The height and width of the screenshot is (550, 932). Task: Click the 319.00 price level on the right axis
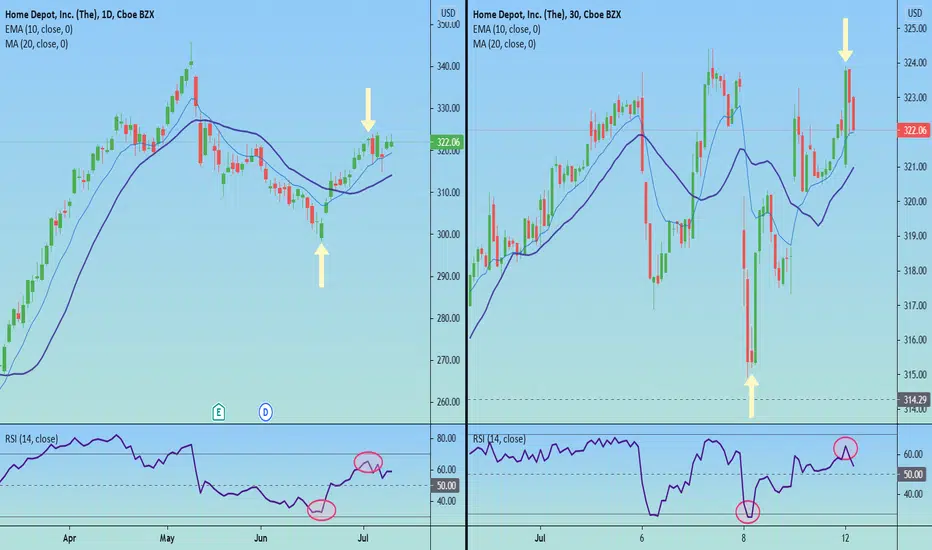tap(915, 236)
